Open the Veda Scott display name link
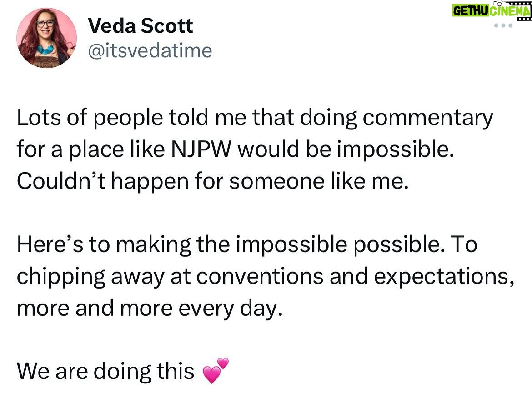Viewport: 532px width, 413px height. click(140, 26)
